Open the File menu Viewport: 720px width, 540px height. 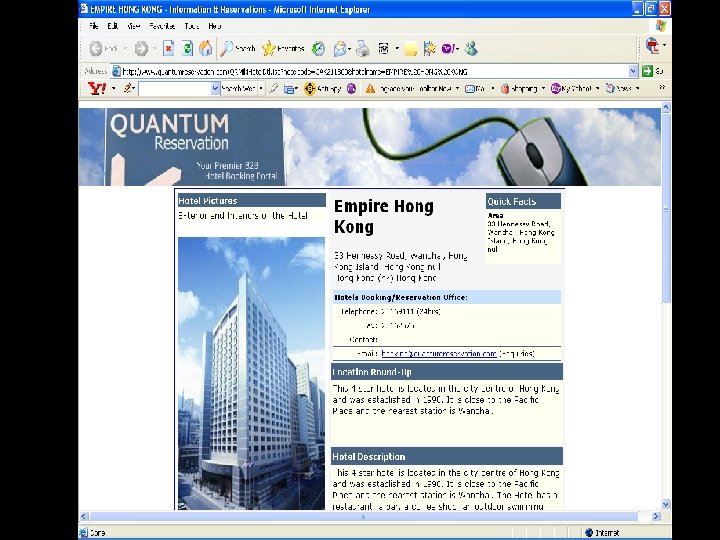click(94, 26)
